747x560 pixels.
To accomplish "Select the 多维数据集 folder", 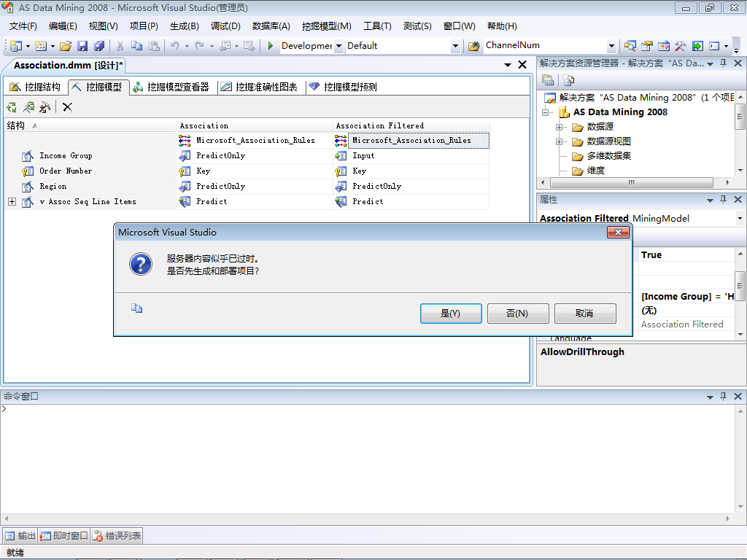I will coord(609,156).
